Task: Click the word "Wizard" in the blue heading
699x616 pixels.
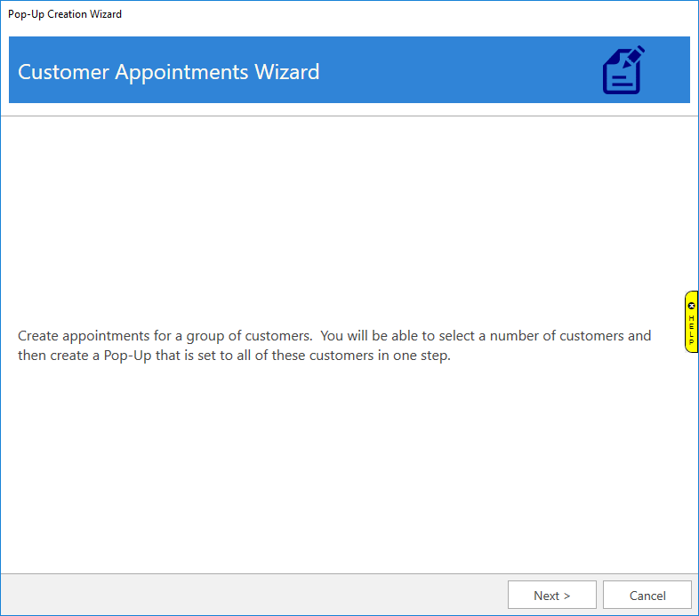Action: pyautogui.click(x=286, y=72)
